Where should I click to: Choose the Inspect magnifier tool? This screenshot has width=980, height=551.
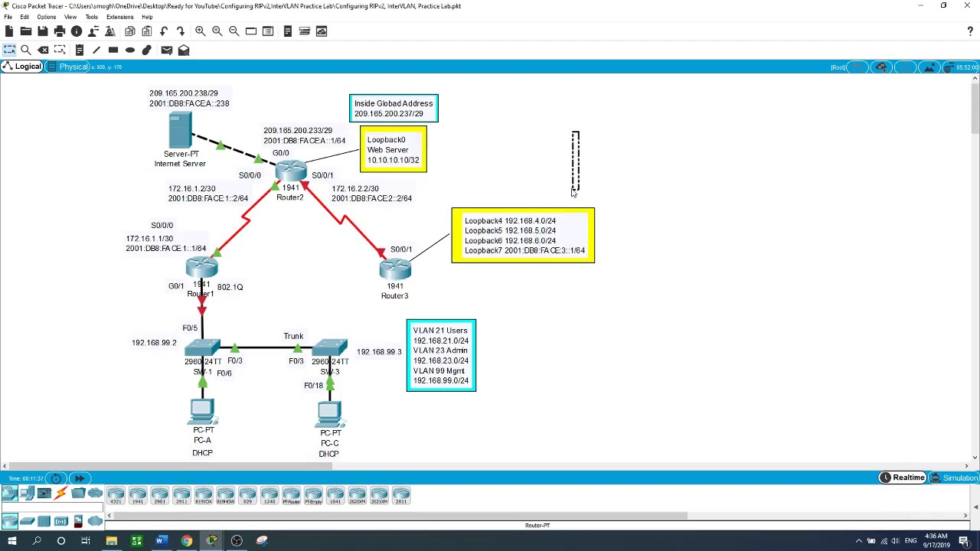(25, 50)
